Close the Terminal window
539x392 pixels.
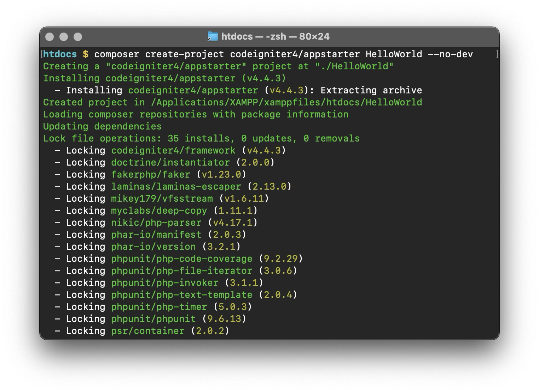click(x=50, y=37)
